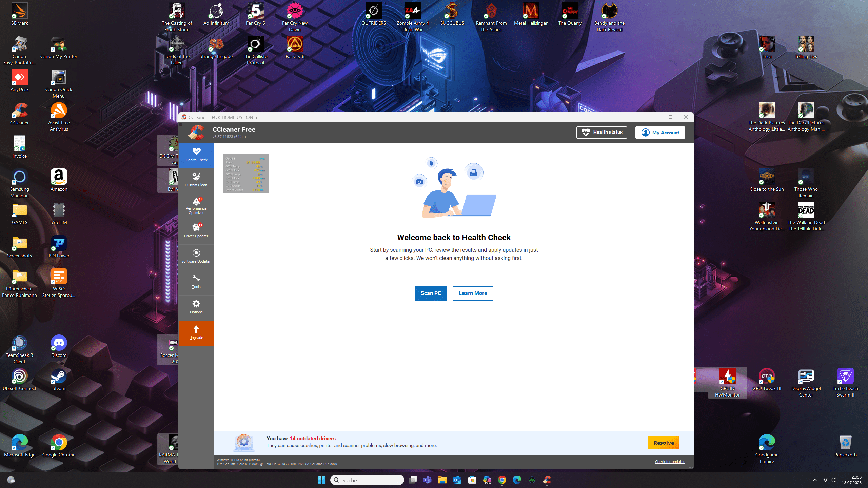Click the Check for updates link
The image size is (868, 488).
(x=670, y=462)
